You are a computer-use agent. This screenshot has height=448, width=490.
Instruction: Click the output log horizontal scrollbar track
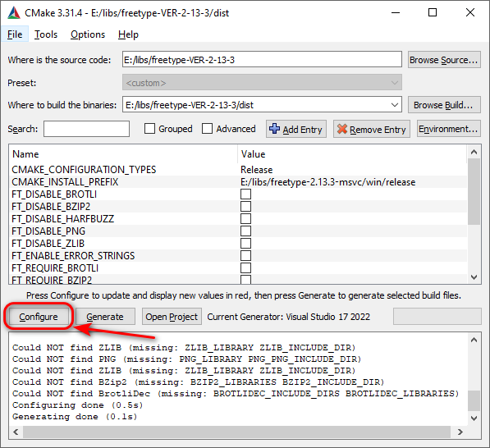[236, 432]
